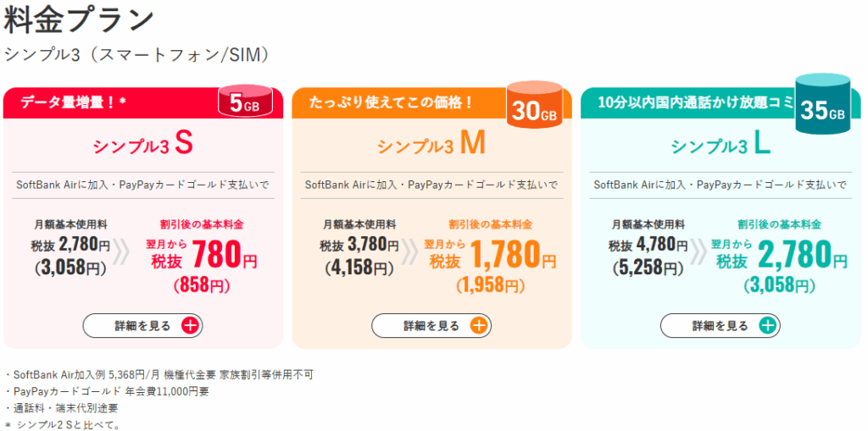Click the シンプル3 S plan title

coord(142,146)
